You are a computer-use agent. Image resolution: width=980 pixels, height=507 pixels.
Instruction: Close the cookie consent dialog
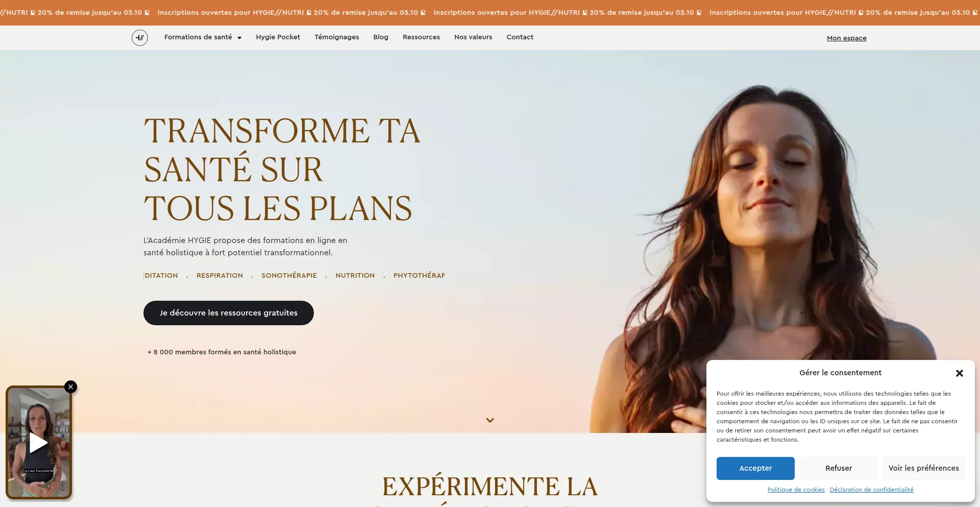coord(960,373)
